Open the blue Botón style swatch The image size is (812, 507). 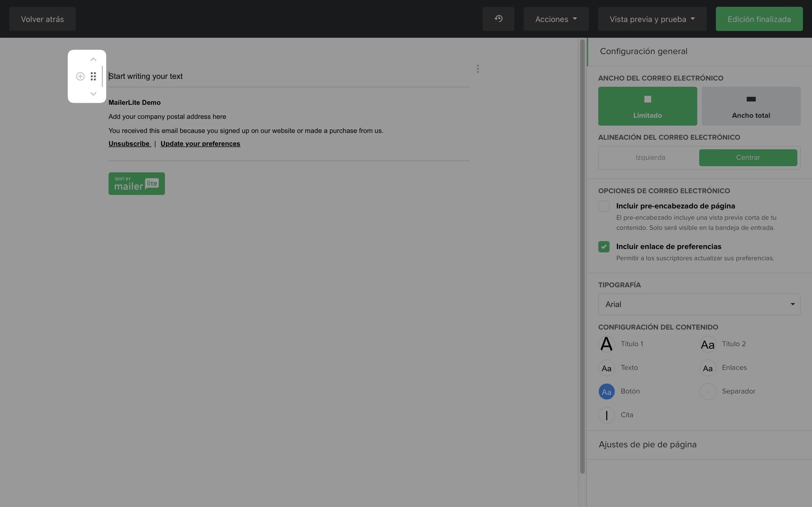[606, 392]
